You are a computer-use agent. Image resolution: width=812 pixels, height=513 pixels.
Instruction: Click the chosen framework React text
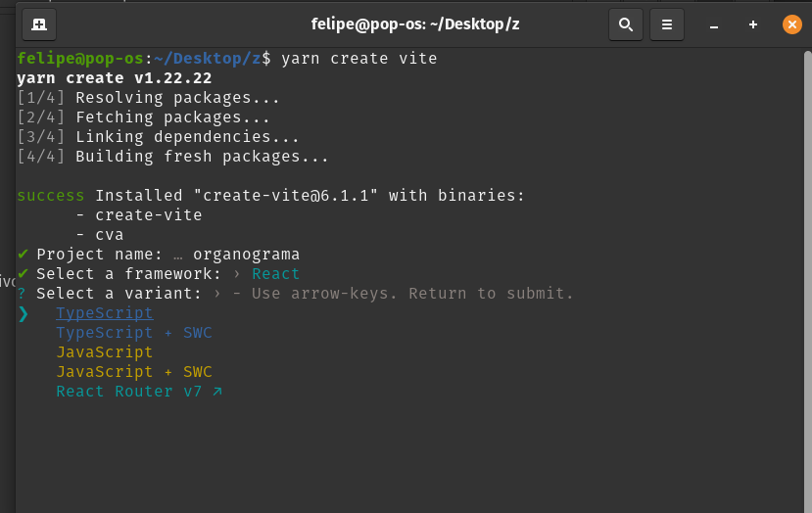(x=275, y=274)
